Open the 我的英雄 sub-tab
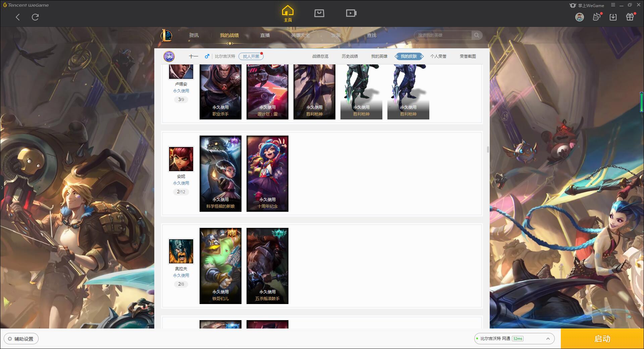 click(379, 56)
